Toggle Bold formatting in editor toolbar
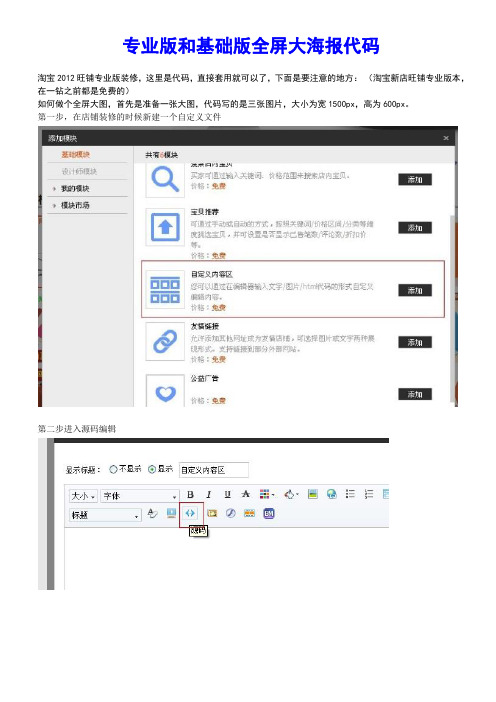Viewport: 496px width, 702px height. (190, 494)
